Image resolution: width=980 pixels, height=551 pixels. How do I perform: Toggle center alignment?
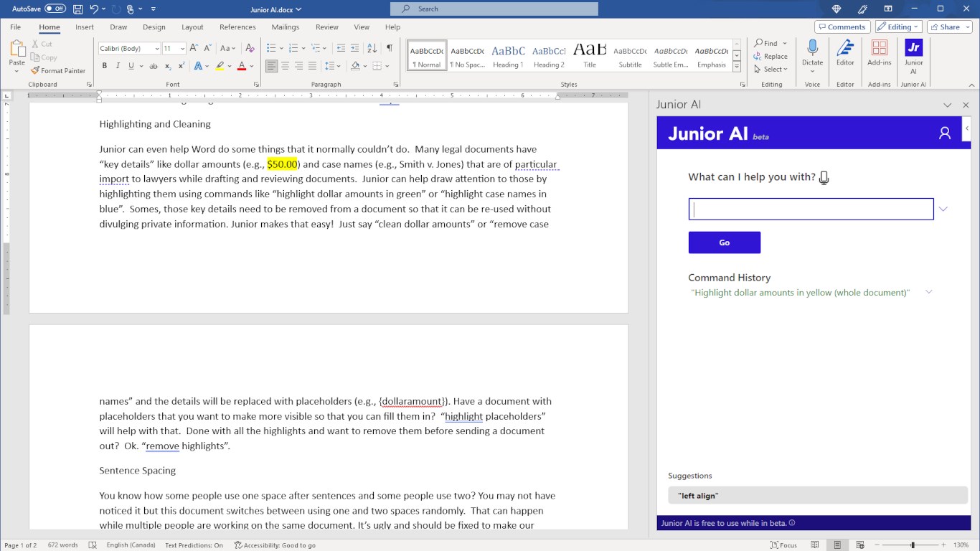[285, 66]
